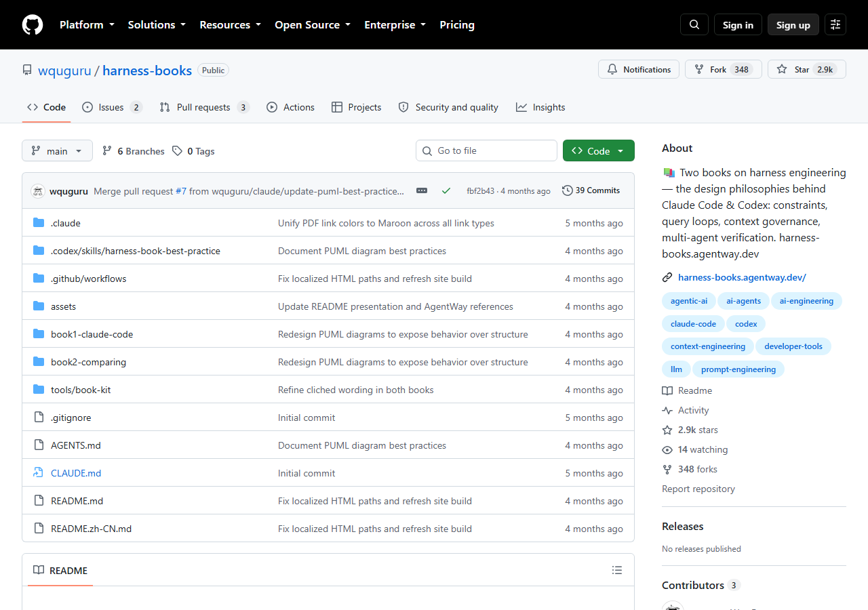Click wquguru avatar in commit bar
The image size is (868, 610).
(38, 191)
